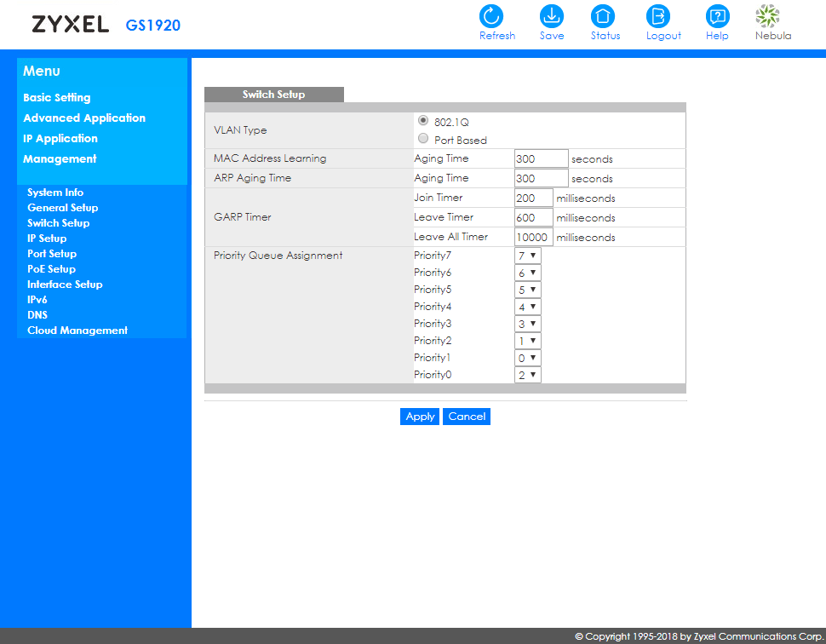Viewport: 826px width, 644px height.
Task: Open the Cloud Management link
Action: pos(77,331)
